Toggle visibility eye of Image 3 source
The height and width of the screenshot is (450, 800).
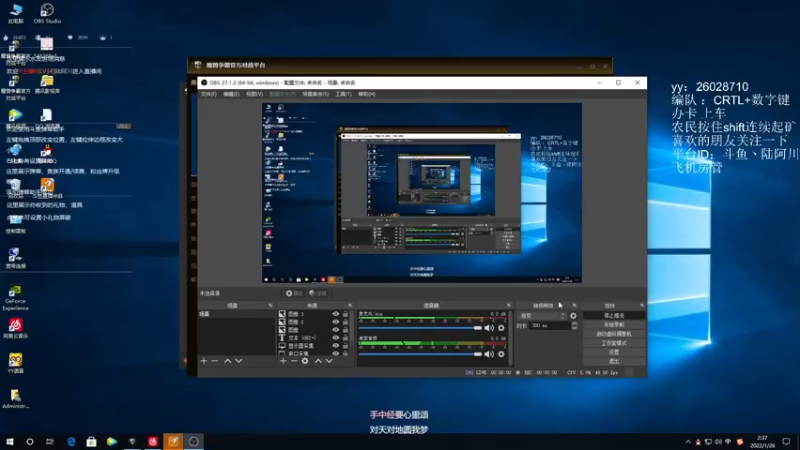[x=336, y=314]
